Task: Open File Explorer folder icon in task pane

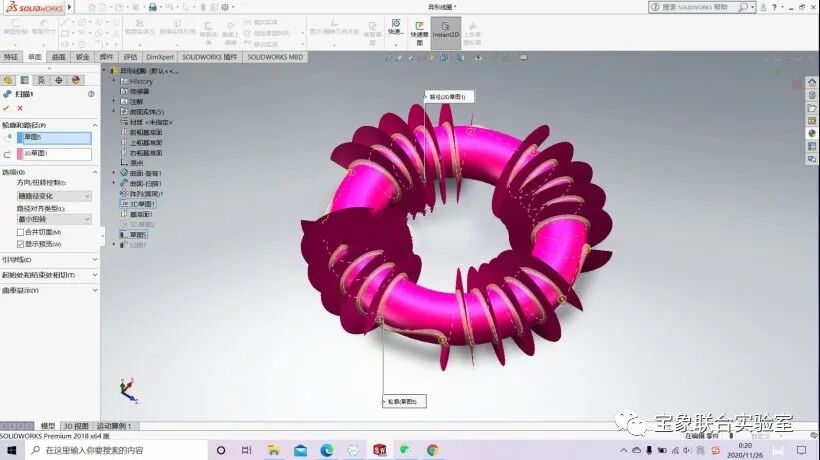Action: point(812,108)
